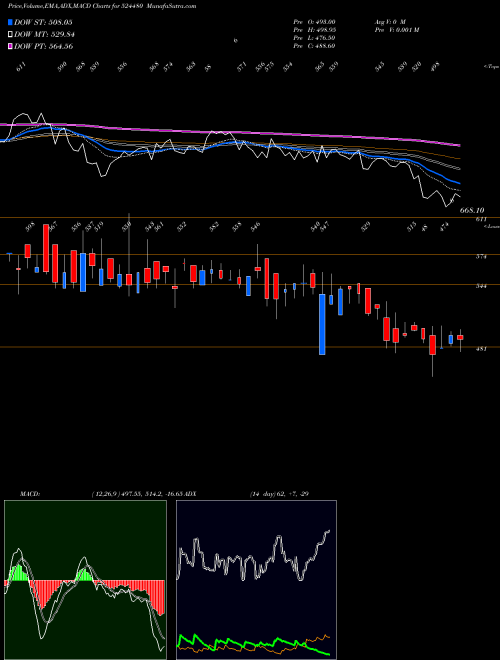The image size is (500, 660).
Task: Click the Pre C: 488.60 value
Action: 314,46
